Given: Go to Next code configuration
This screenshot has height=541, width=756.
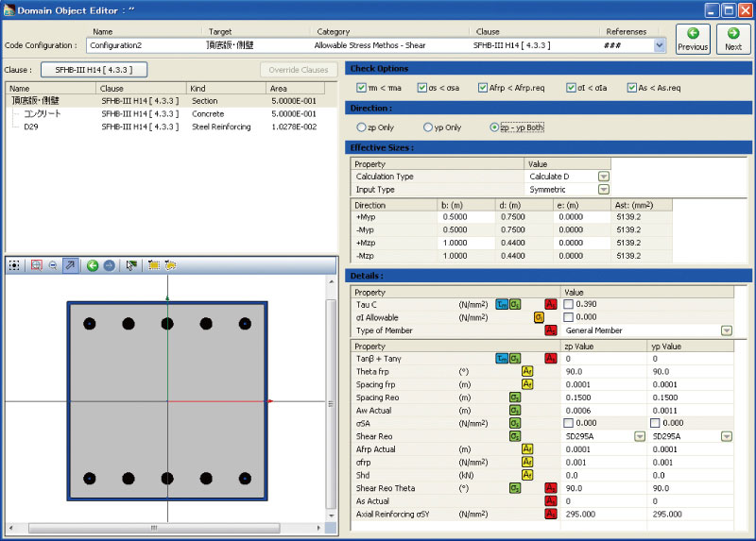Looking at the screenshot, I should [x=732, y=39].
